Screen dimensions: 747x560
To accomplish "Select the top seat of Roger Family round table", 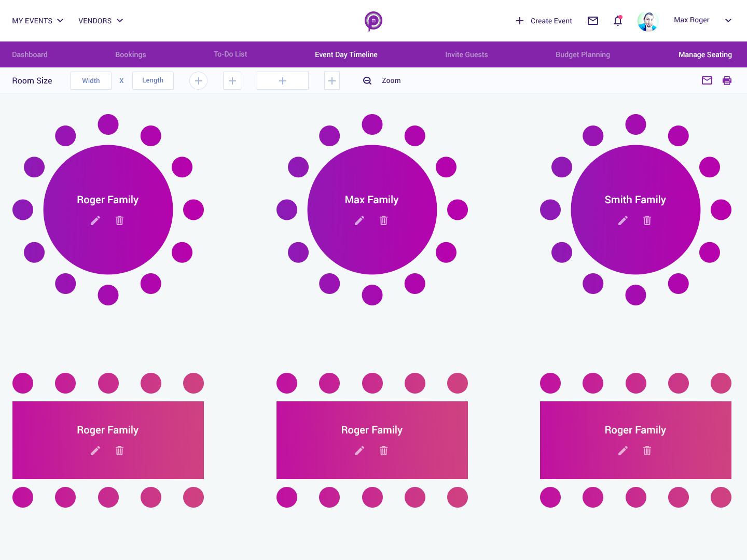I will [x=108, y=124].
